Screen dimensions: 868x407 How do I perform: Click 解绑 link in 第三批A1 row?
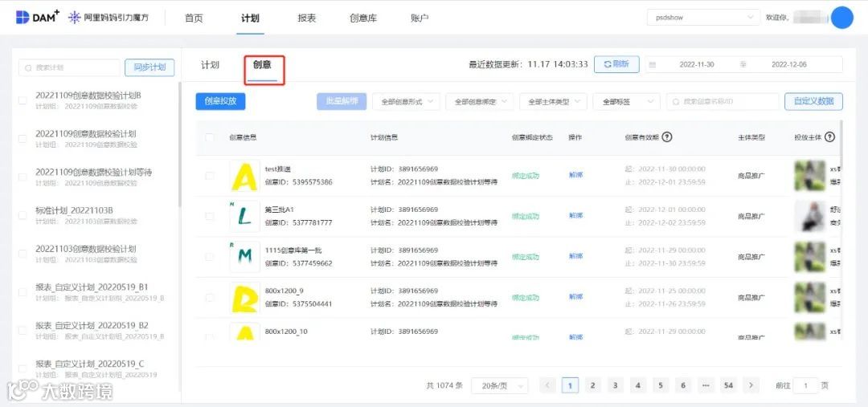coord(575,216)
